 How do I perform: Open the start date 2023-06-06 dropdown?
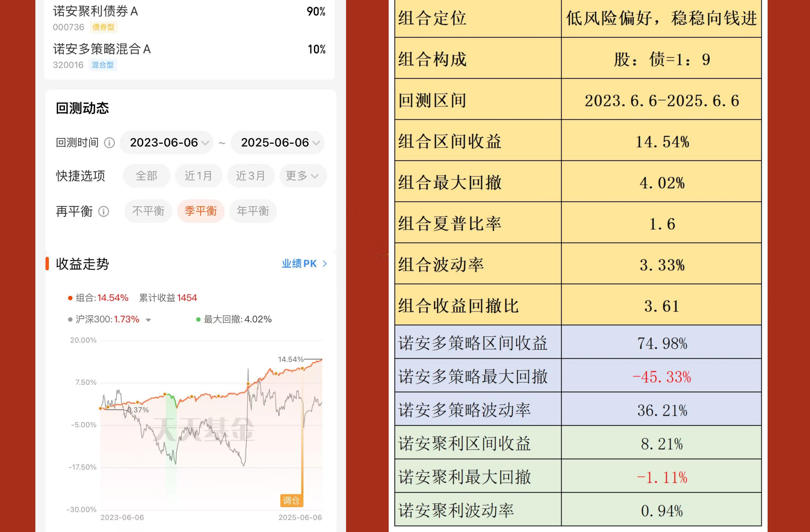point(167,142)
